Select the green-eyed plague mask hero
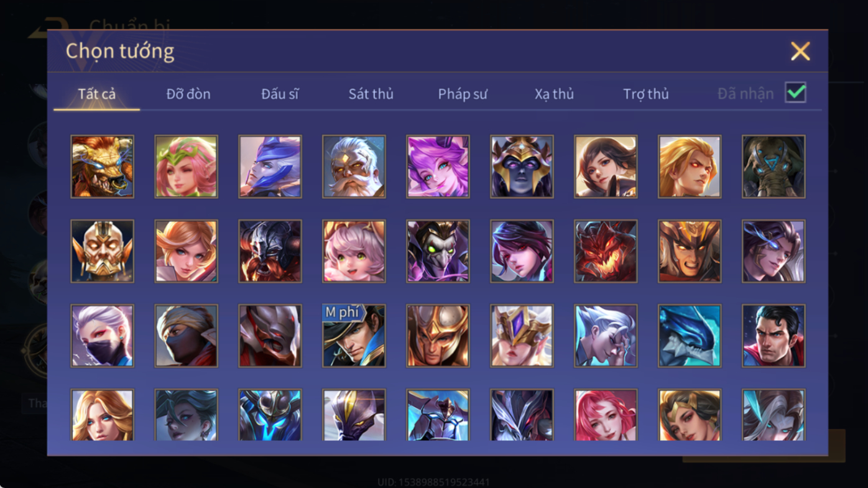 point(438,251)
